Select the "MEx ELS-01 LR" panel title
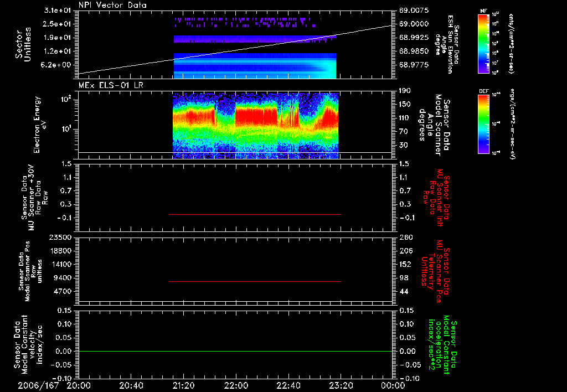This screenshot has height=392, width=567. click(x=111, y=85)
